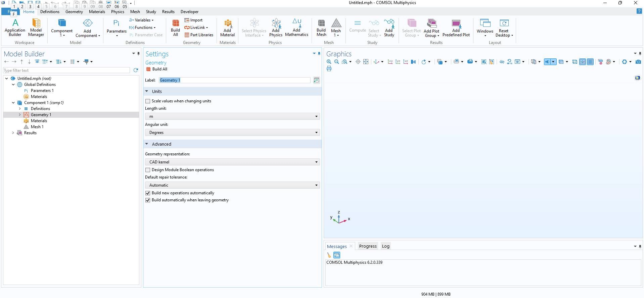Open the Physics ribbon tab
Viewport: 644px width, 298px height.
[118, 12]
